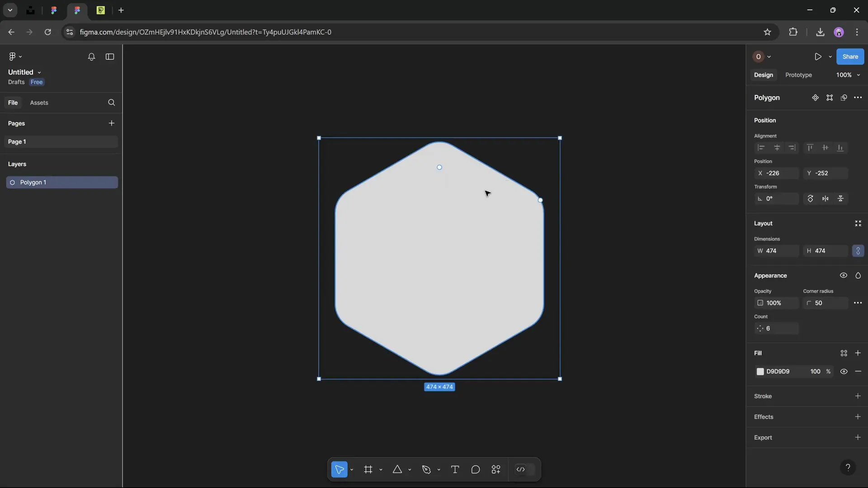The image size is (868, 488).
Task: Open zoom level 100% dropdown
Action: pos(848,75)
